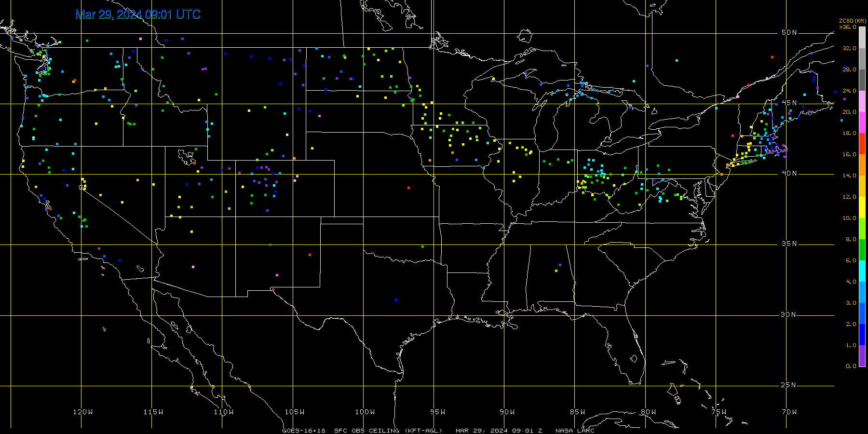The image size is (868, 434).
Task: Select the '14.0' legend value
Action: click(849, 176)
